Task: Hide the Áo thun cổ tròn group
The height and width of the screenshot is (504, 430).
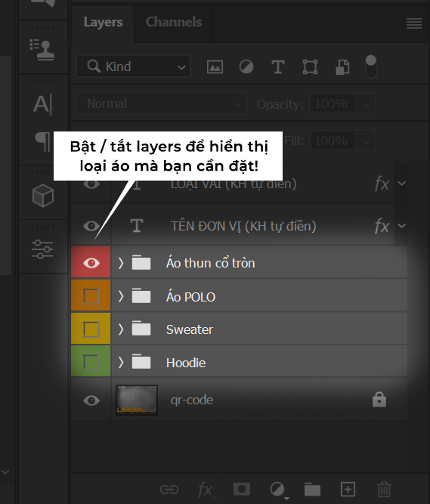Action: [91, 263]
